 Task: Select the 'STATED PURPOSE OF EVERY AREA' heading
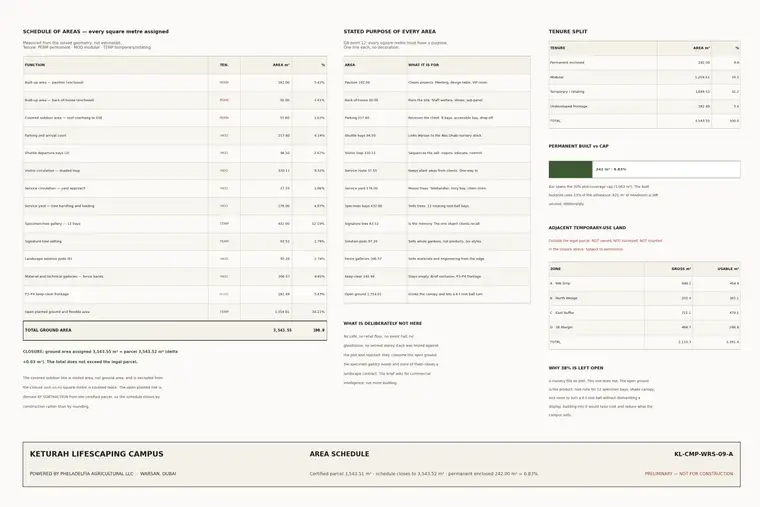click(390, 32)
